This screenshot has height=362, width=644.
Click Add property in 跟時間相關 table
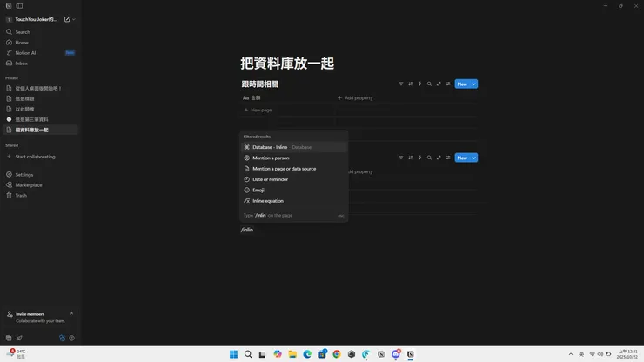click(355, 97)
